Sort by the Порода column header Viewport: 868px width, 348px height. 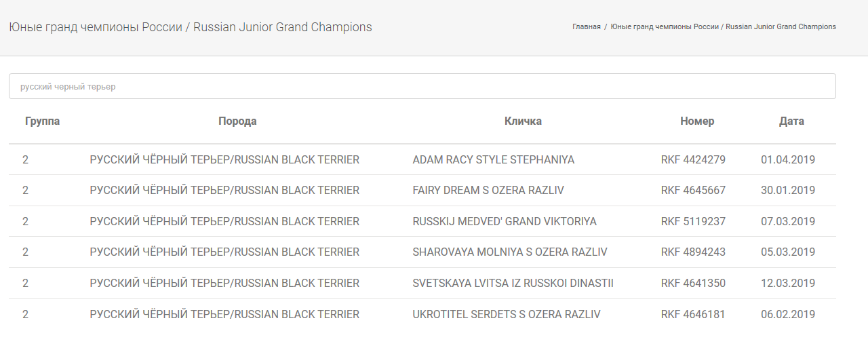(x=237, y=121)
